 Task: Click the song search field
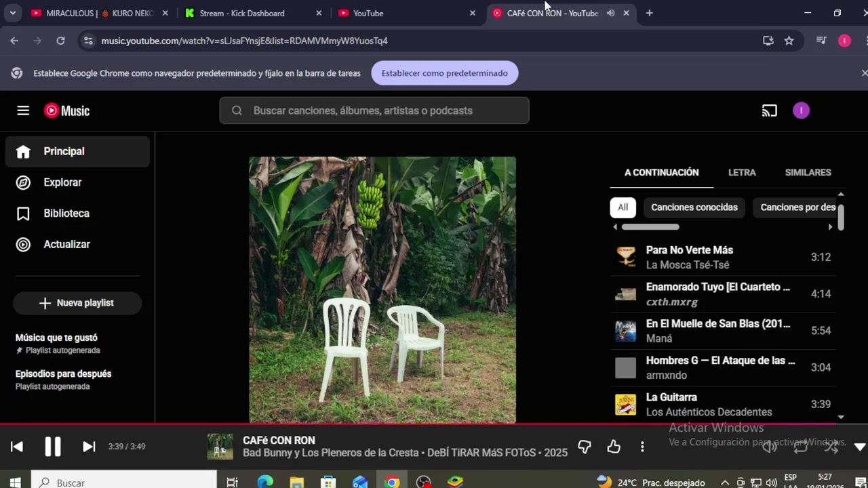point(374,110)
